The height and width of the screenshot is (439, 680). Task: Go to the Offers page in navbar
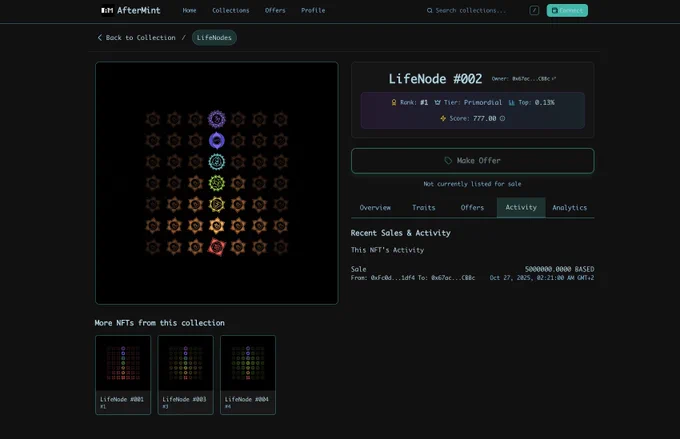275,10
